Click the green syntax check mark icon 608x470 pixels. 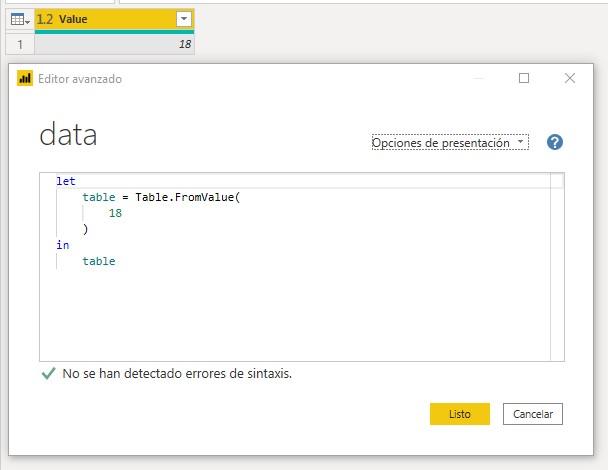(48, 373)
